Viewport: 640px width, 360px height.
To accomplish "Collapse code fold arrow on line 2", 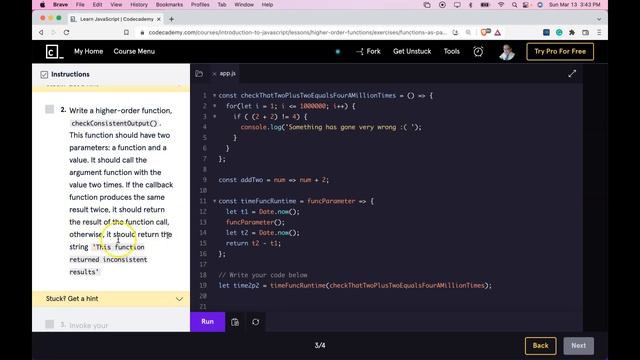I will pos(214,106).
